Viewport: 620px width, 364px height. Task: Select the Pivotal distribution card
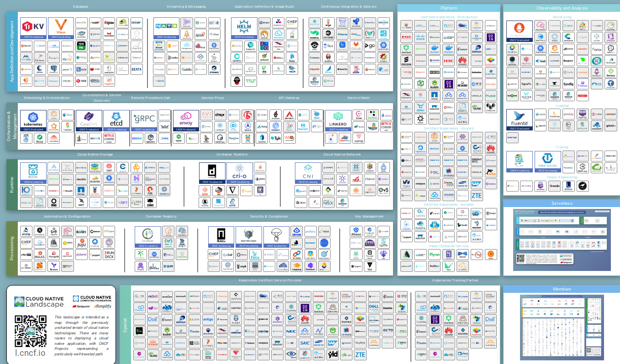pyautogui.click(x=490, y=96)
